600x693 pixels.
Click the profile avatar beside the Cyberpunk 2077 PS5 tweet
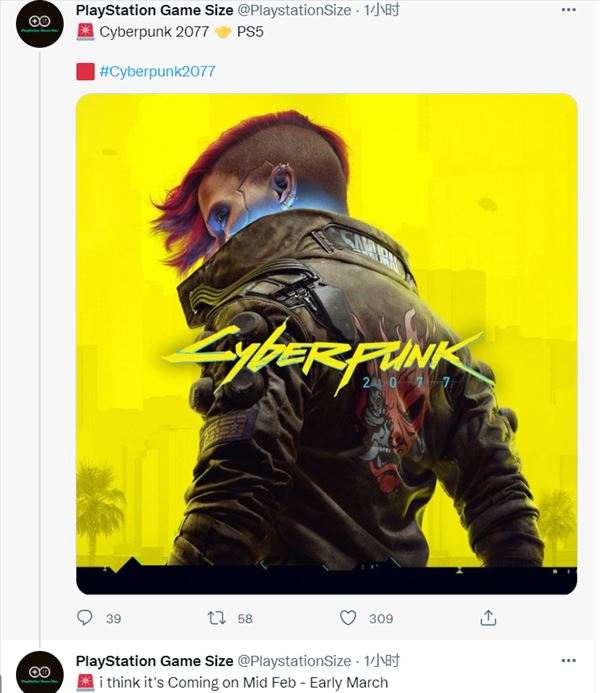point(40,24)
